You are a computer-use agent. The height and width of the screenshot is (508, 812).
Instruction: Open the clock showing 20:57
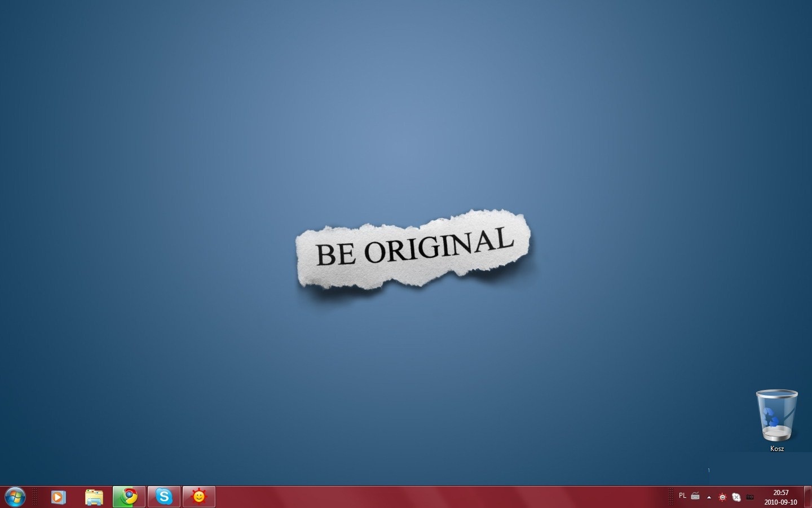pyautogui.click(x=781, y=497)
